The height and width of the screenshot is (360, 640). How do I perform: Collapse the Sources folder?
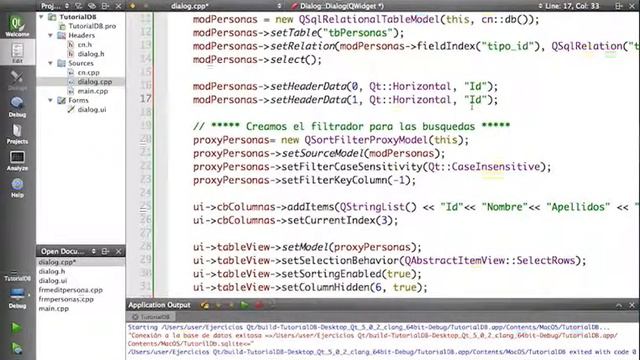coord(51,63)
